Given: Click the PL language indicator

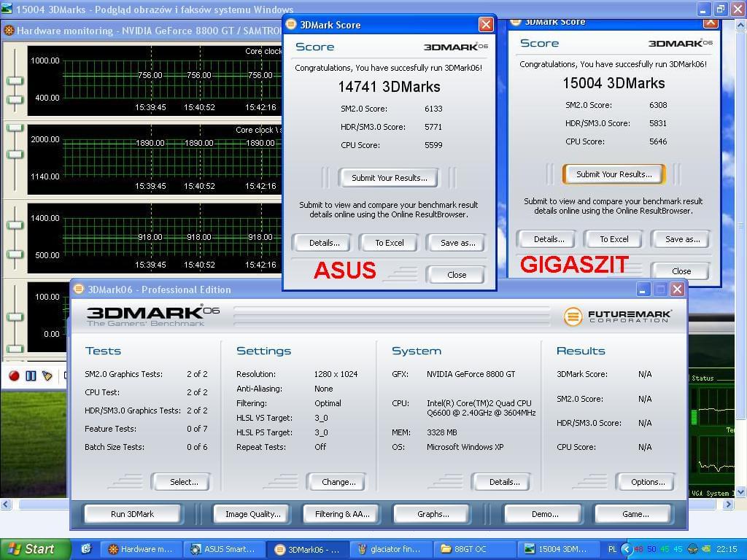Looking at the screenshot, I should (612, 549).
